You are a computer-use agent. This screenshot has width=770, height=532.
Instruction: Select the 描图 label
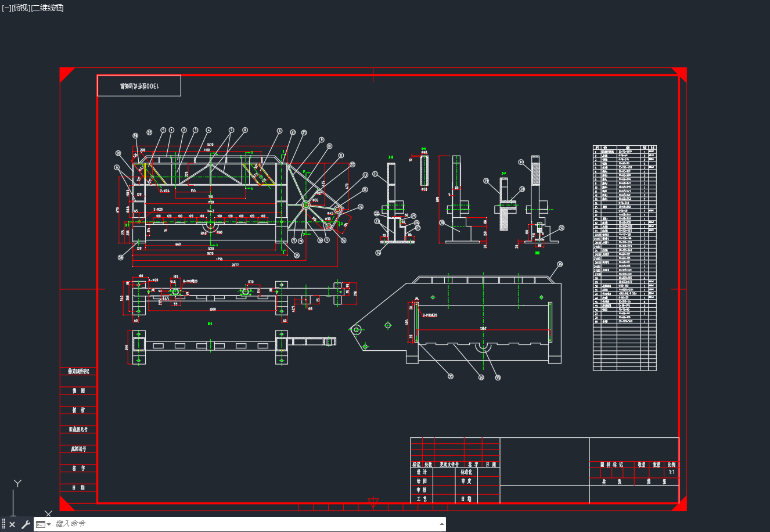pos(78,391)
